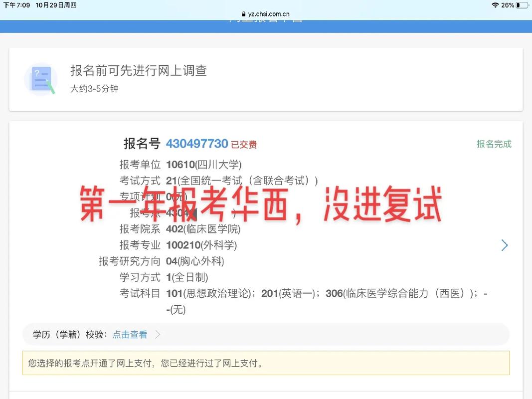This screenshot has width=532, height=399.
Task: Click the yellow online payment notice
Action: coord(266,363)
